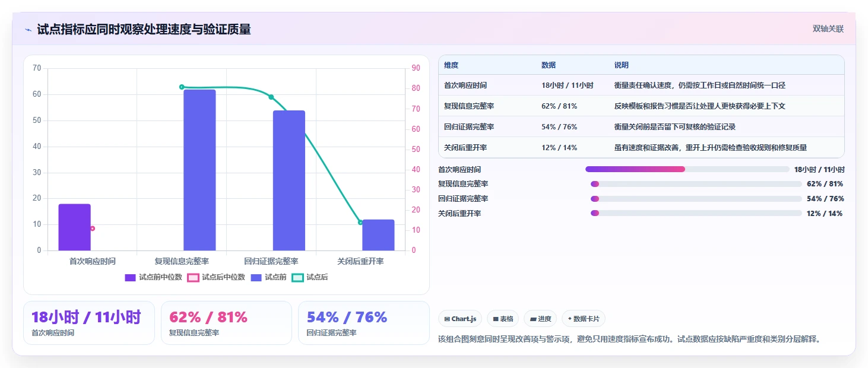Click the lightning icon beside the title

pos(28,30)
